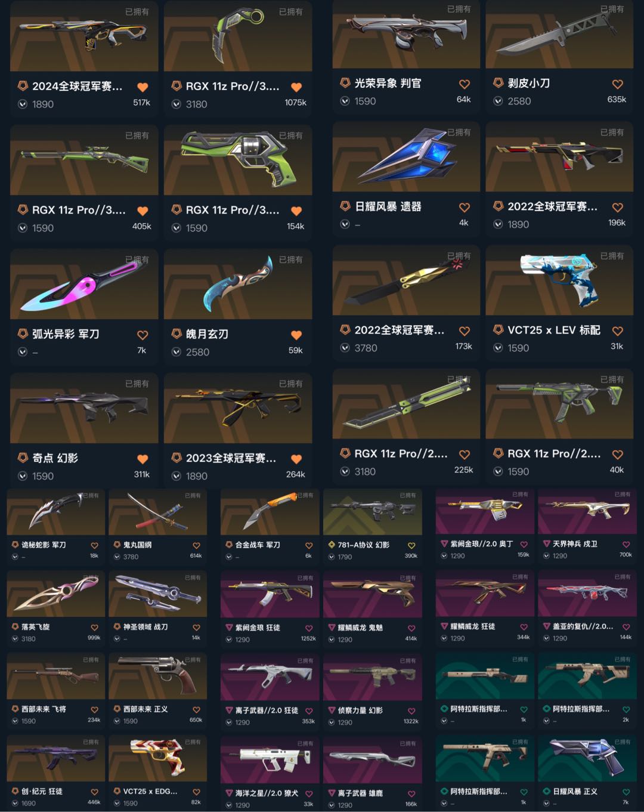
Task: Click the heart icon on 781-A协议 幻影
Action: coord(411,545)
